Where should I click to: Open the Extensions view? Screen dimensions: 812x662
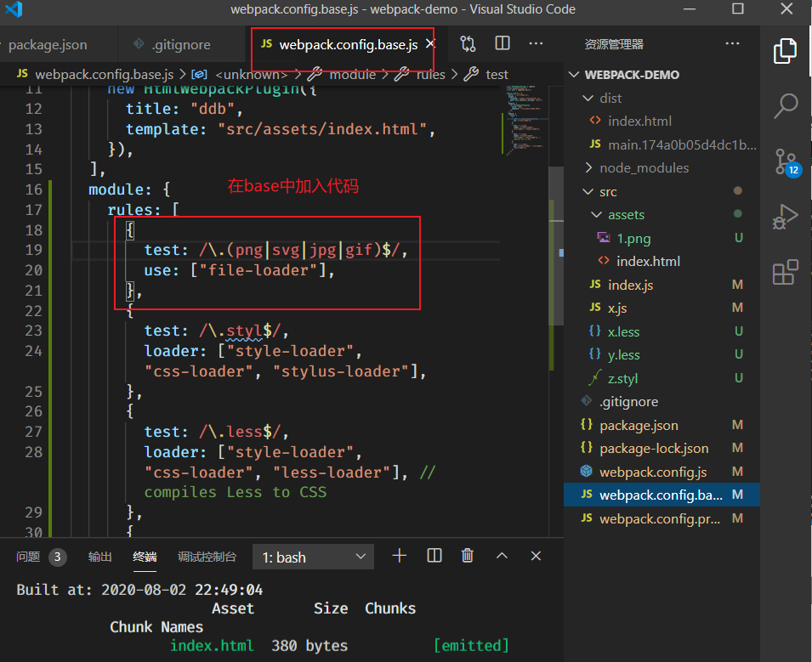(x=785, y=272)
